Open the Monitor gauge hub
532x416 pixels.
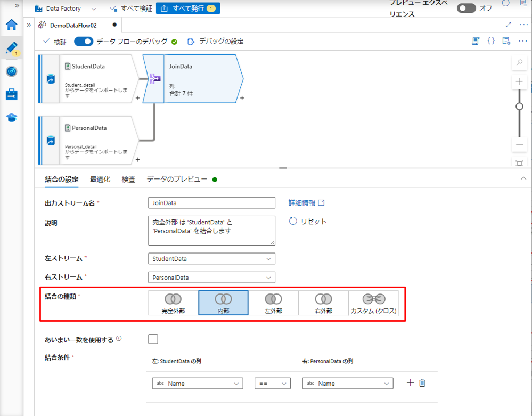coord(12,71)
